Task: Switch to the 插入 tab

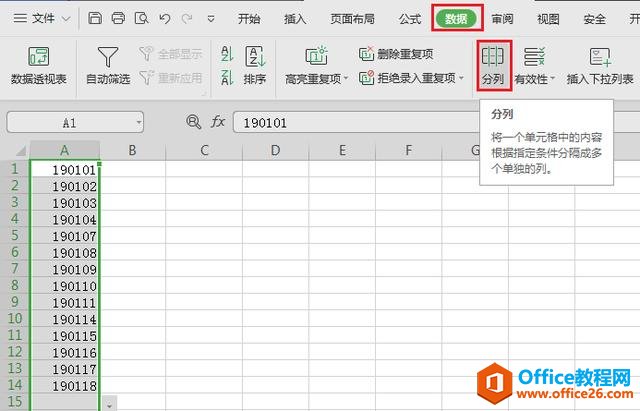Action: point(295,19)
